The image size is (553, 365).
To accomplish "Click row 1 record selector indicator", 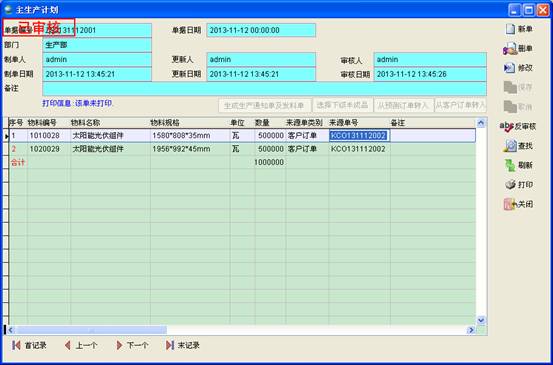I will (6, 136).
